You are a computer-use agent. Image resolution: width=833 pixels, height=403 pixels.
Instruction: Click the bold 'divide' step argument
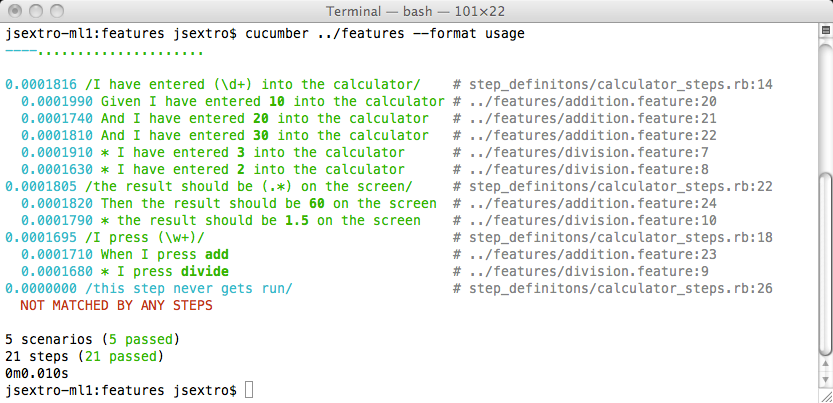pos(205,272)
